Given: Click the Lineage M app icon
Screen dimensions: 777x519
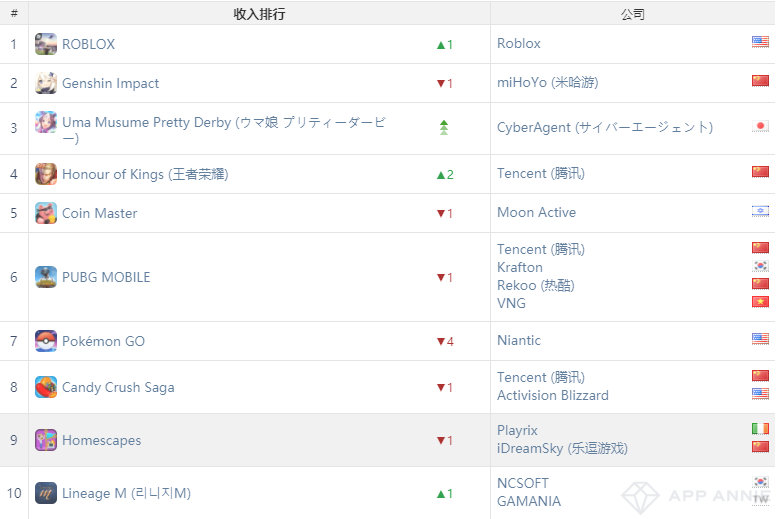Looking at the screenshot, I should [x=46, y=493].
